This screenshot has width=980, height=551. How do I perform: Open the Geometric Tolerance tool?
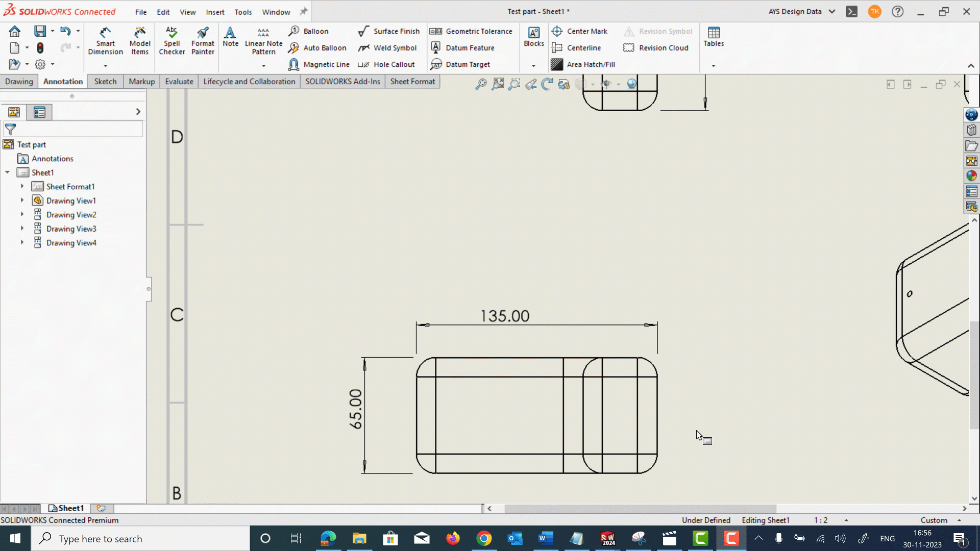pos(471,31)
